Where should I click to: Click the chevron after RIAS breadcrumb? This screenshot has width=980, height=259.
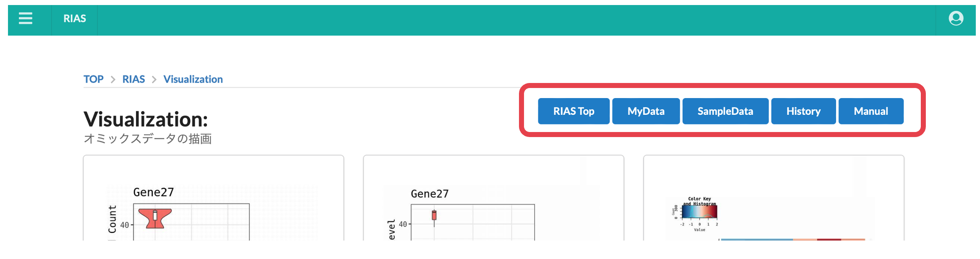(154, 80)
